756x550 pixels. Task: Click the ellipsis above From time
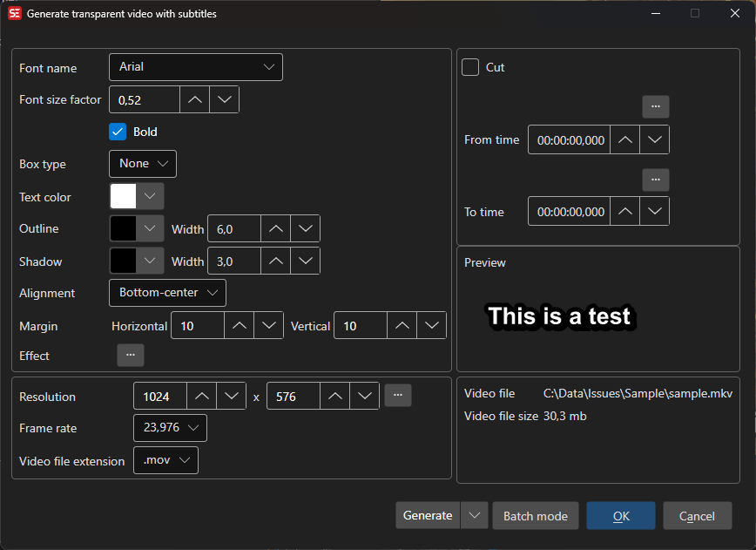coord(655,106)
